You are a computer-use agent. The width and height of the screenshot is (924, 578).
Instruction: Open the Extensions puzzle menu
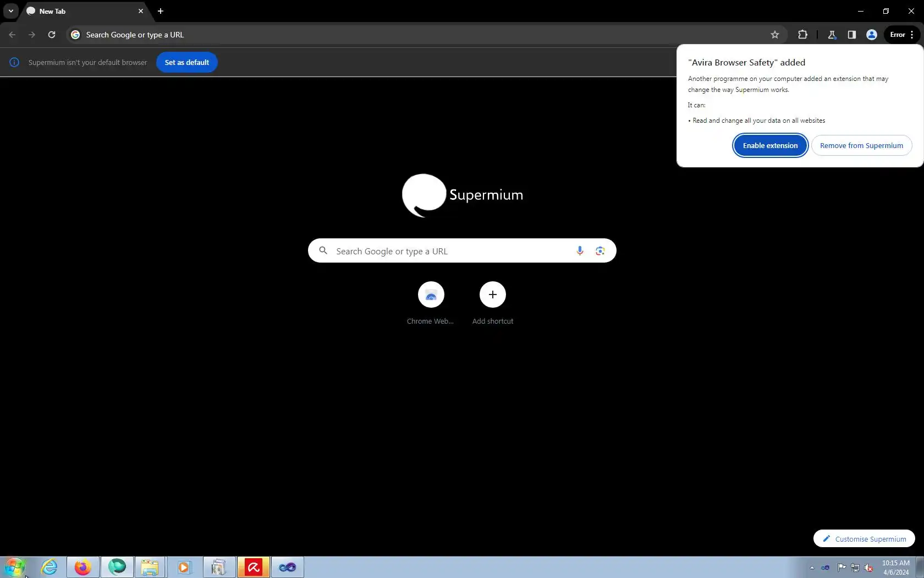point(802,35)
